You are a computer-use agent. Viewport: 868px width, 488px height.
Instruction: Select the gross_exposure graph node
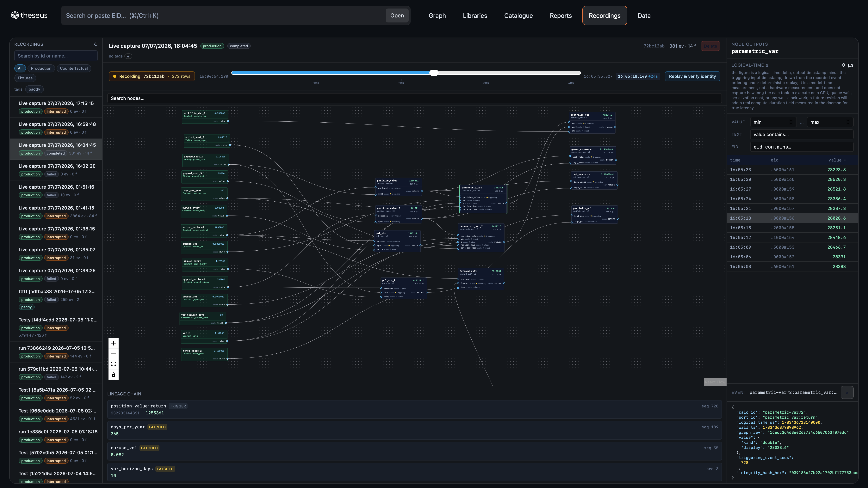(x=593, y=156)
